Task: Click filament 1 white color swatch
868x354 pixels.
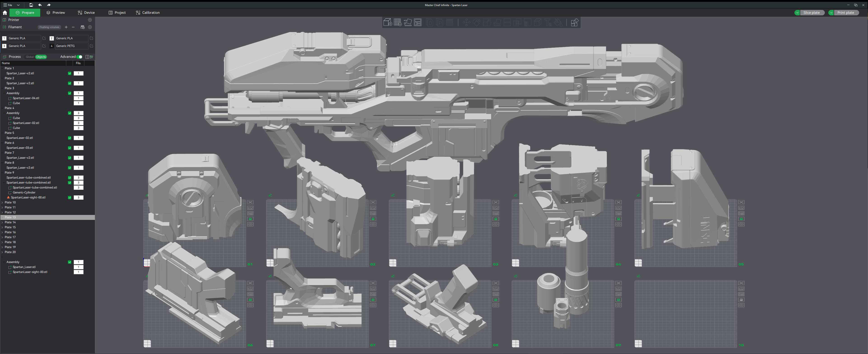Action: point(4,38)
